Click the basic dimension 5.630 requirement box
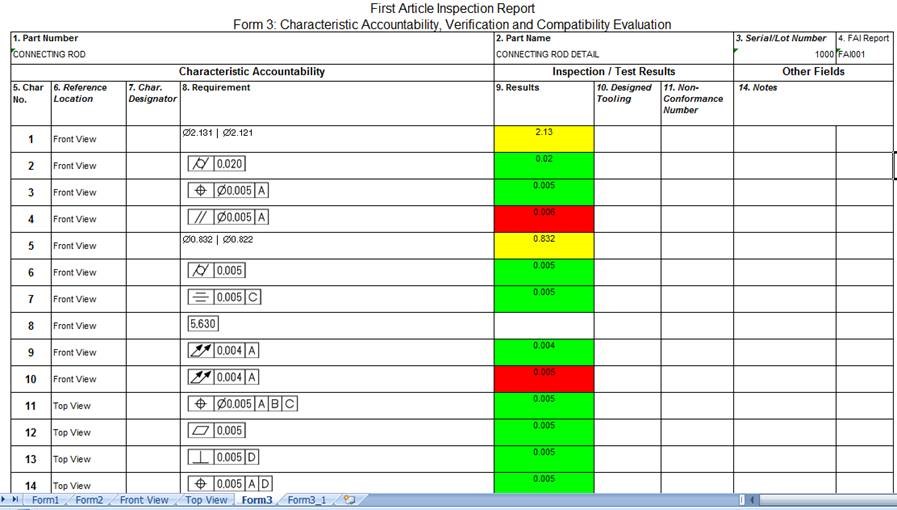 (x=203, y=324)
